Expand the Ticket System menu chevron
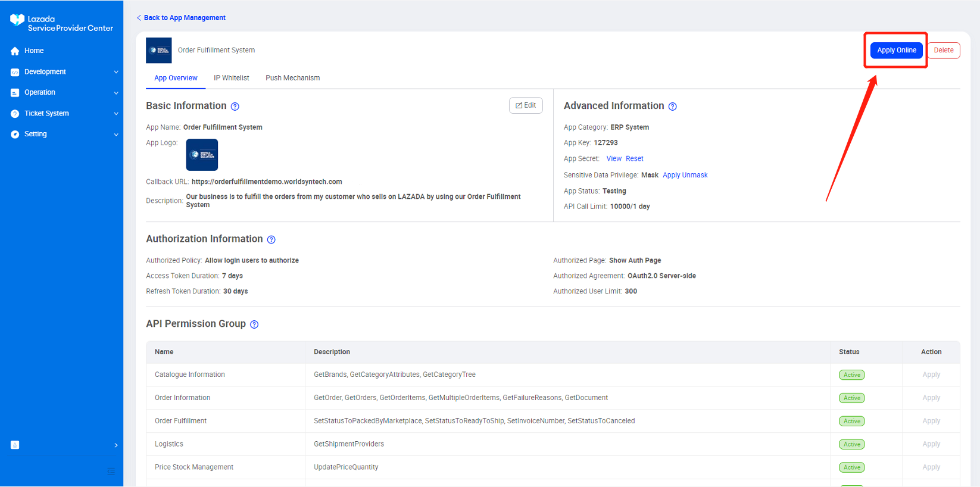 (116, 114)
